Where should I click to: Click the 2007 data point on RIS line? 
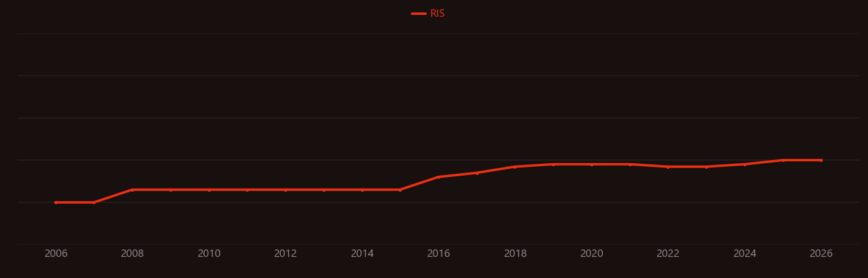coord(94,202)
